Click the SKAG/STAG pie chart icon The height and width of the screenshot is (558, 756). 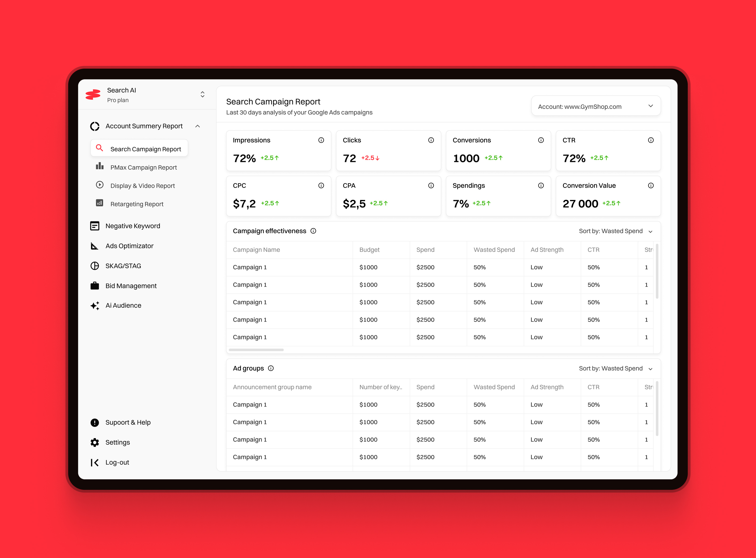(94, 266)
